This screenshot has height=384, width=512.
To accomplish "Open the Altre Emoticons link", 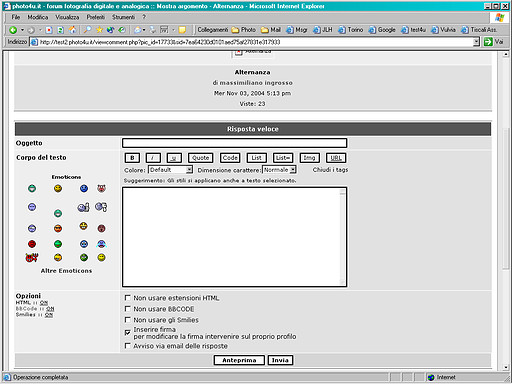I will coord(66,271).
